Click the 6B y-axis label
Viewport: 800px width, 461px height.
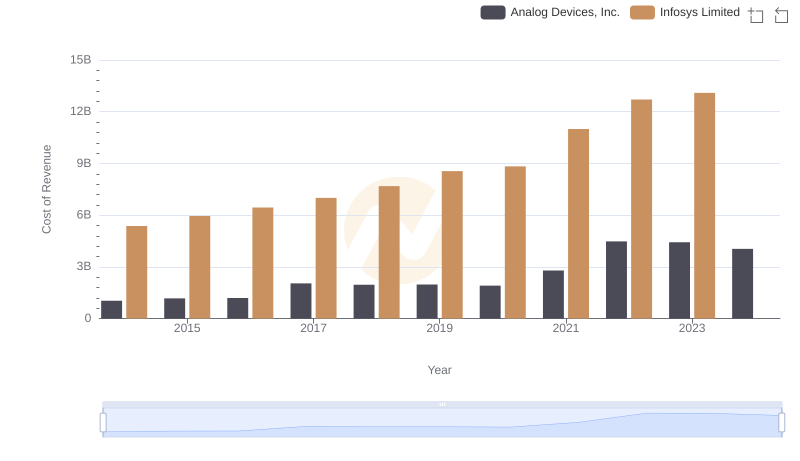84,215
